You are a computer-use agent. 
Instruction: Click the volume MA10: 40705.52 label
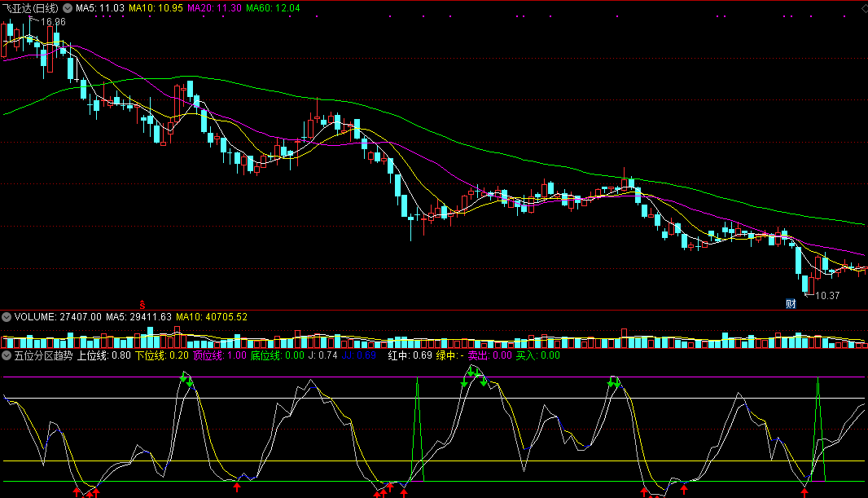[x=212, y=317]
